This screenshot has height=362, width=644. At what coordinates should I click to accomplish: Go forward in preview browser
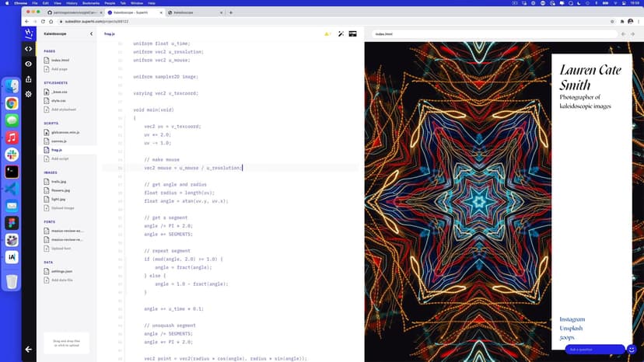[633, 34]
